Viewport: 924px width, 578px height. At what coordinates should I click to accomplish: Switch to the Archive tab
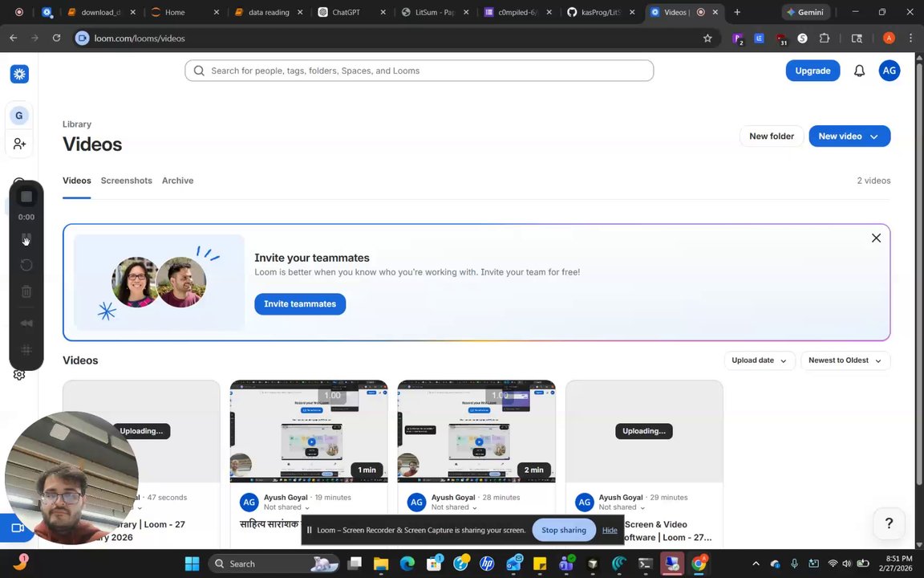pos(177,181)
